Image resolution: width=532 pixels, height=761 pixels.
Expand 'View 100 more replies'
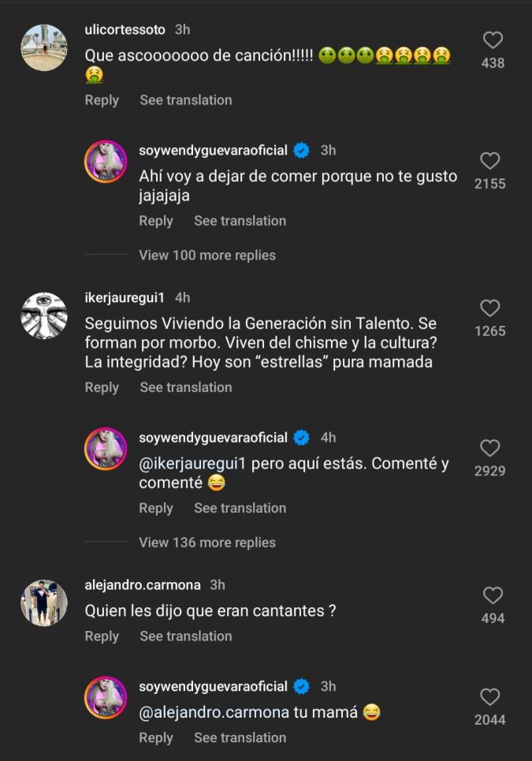207,256
